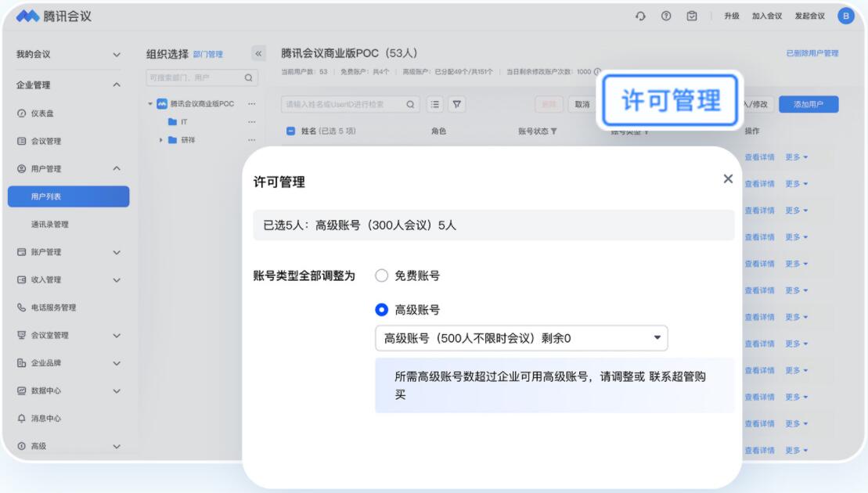This screenshot has height=493, width=868.
Task: Open the 高级账号 type dropdown
Action: coord(520,339)
